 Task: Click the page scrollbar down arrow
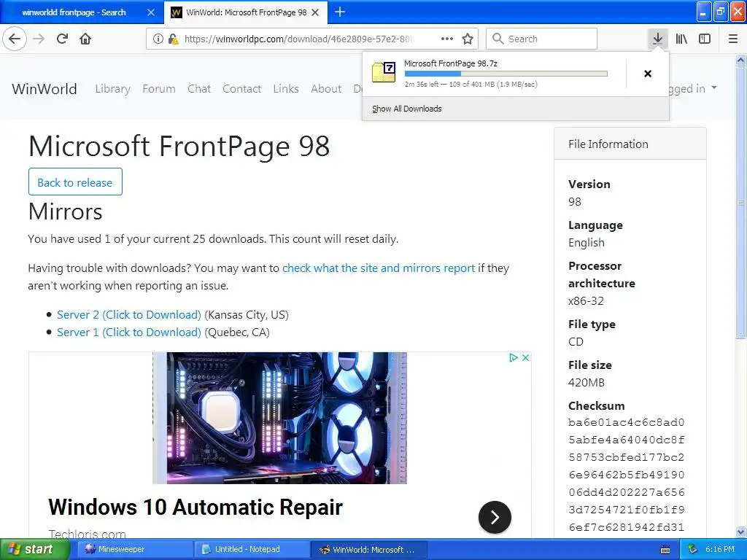click(x=740, y=532)
